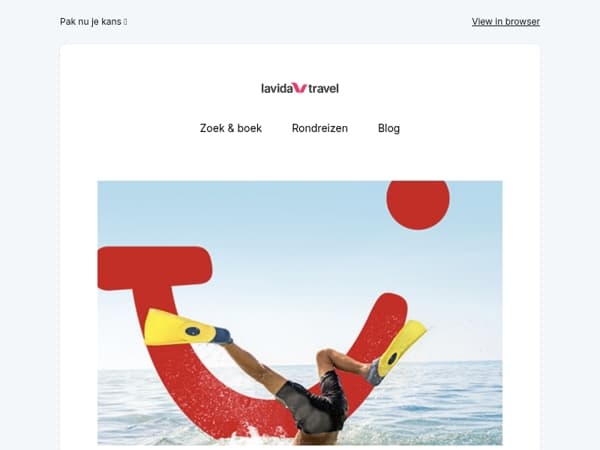The image size is (600, 450).
Task: Click the swimmer's raised left leg
Action: pyautogui.click(x=254, y=365)
